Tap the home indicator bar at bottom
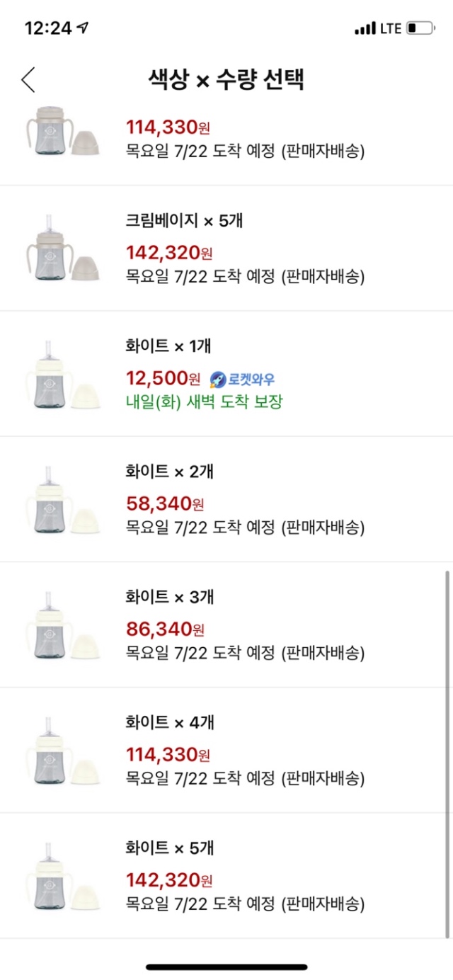 tap(226, 967)
